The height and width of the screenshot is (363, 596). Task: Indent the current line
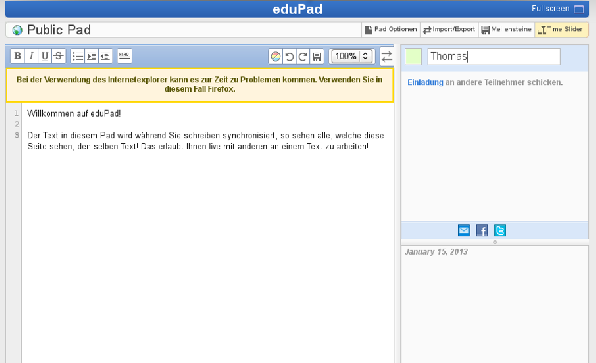(91, 56)
